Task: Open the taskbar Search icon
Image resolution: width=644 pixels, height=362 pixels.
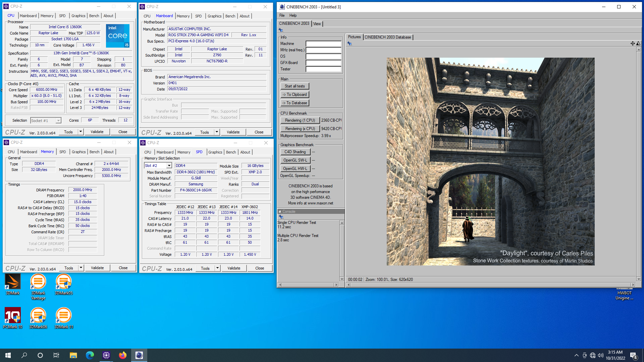Action: tap(24, 355)
